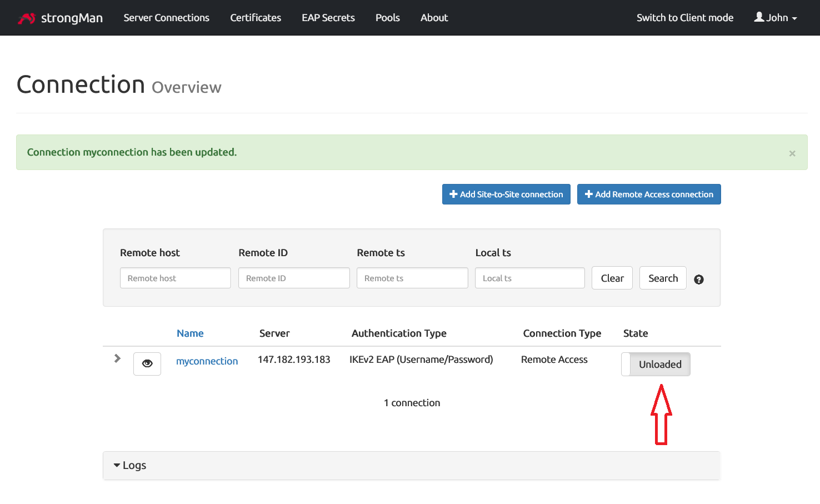The width and height of the screenshot is (820, 504).
Task: Select the Logs caret icon
Action: tap(117, 465)
